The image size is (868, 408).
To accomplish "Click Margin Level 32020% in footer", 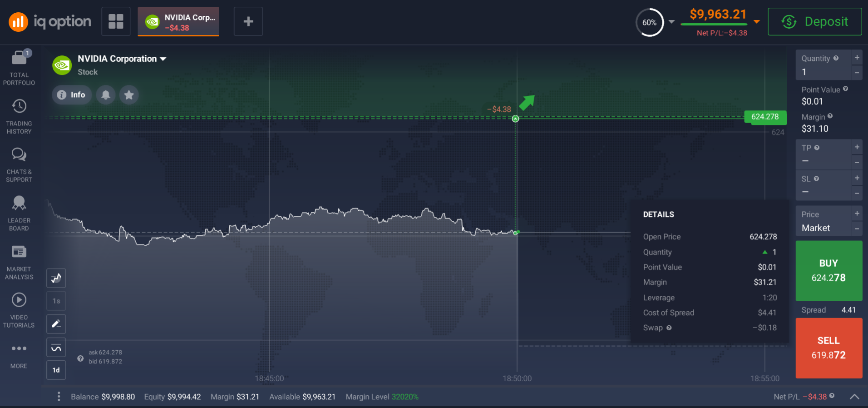I will pyautogui.click(x=382, y=397).
